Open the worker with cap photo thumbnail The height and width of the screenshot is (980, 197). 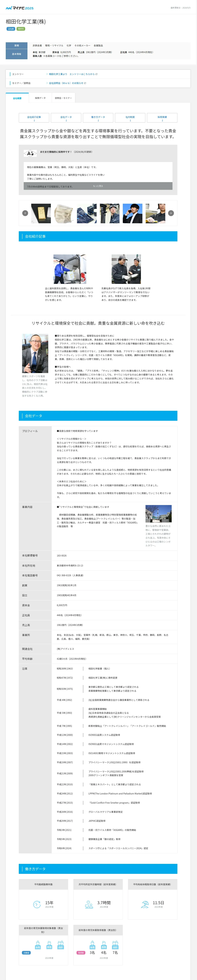click(x=109, y=213)
